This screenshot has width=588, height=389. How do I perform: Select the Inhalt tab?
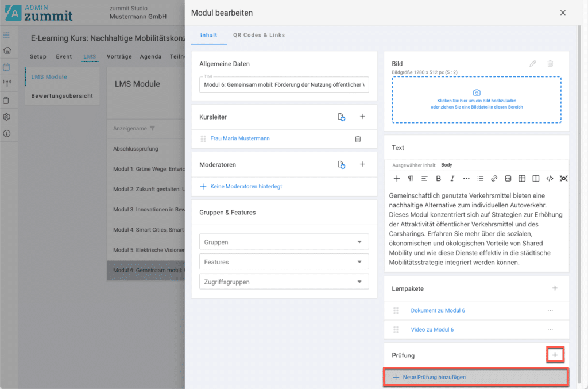(x=208, y=35)
